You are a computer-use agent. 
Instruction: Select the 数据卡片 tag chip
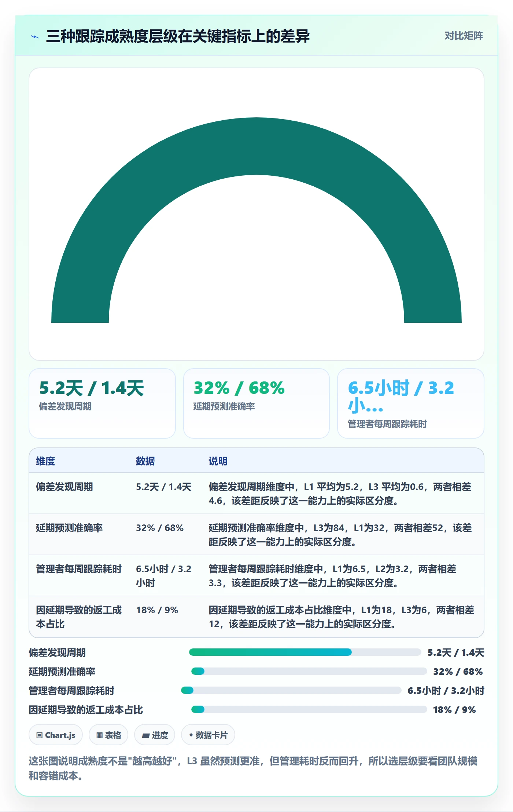click(208, 735)
